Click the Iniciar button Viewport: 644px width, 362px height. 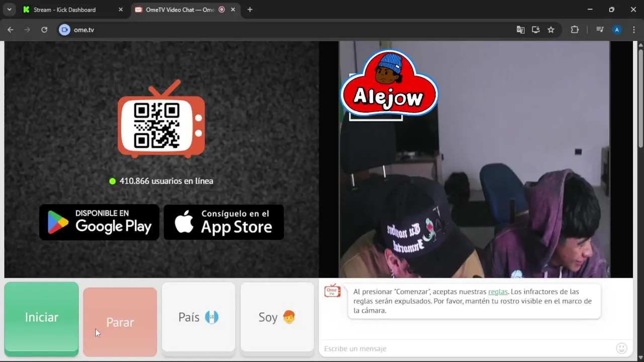[42, 319]
